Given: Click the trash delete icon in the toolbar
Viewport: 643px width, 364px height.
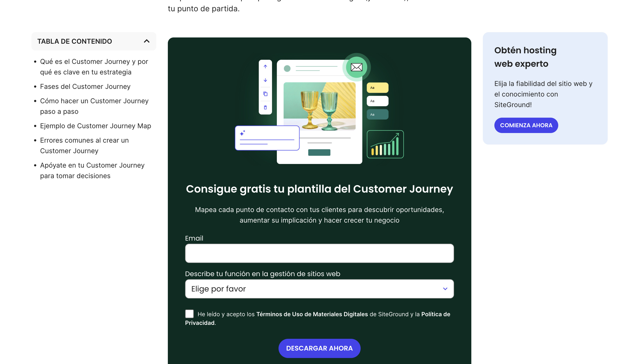Looking at the screenshot, I should pos(265,108).
